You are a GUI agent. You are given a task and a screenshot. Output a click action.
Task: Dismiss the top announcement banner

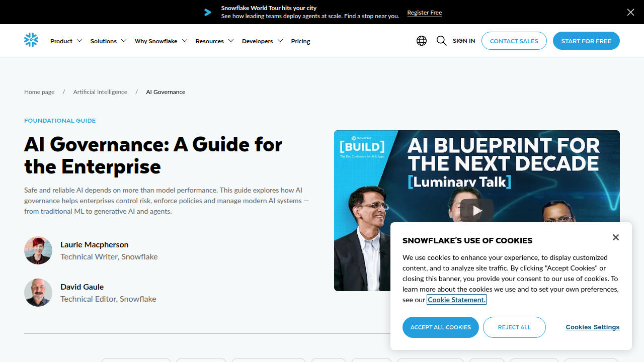click(x=630, y=12)
